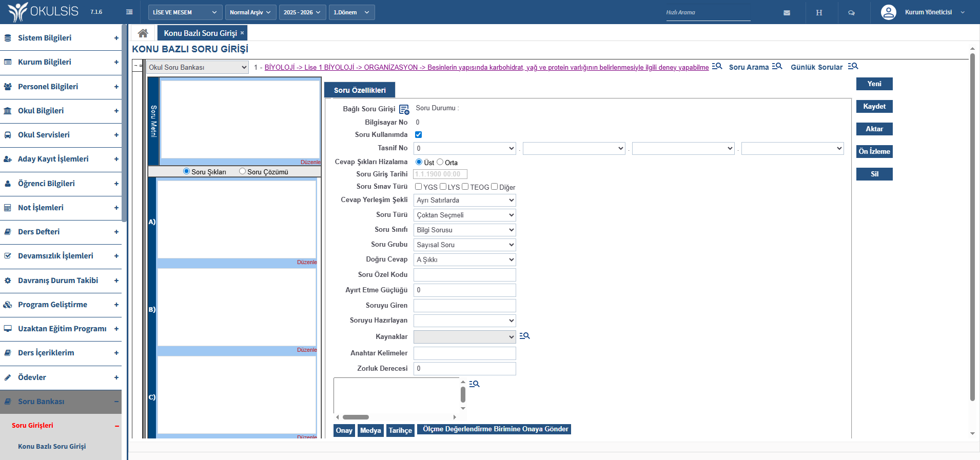
Task: Open the Doğru Cevap dropdown
Action: coord(464,260)
